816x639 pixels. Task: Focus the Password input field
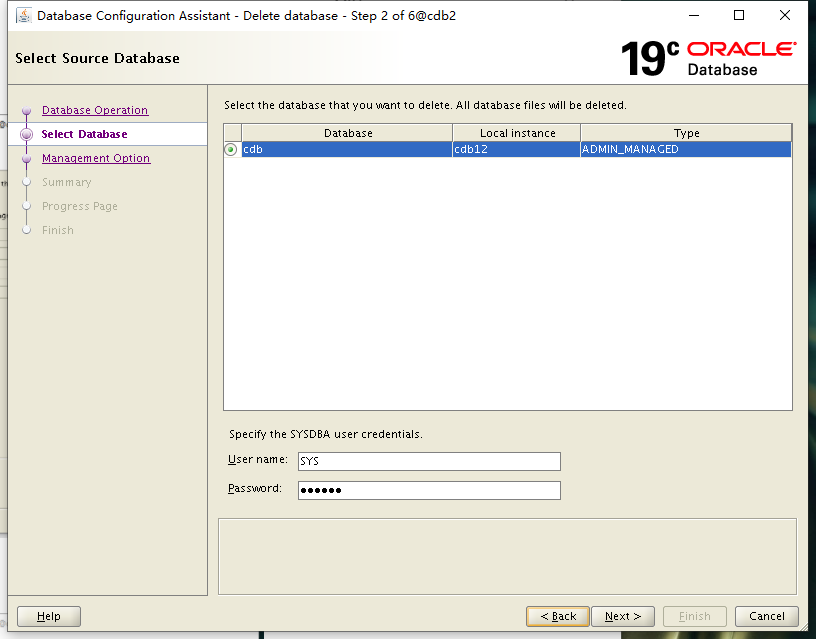coord(429,491)
